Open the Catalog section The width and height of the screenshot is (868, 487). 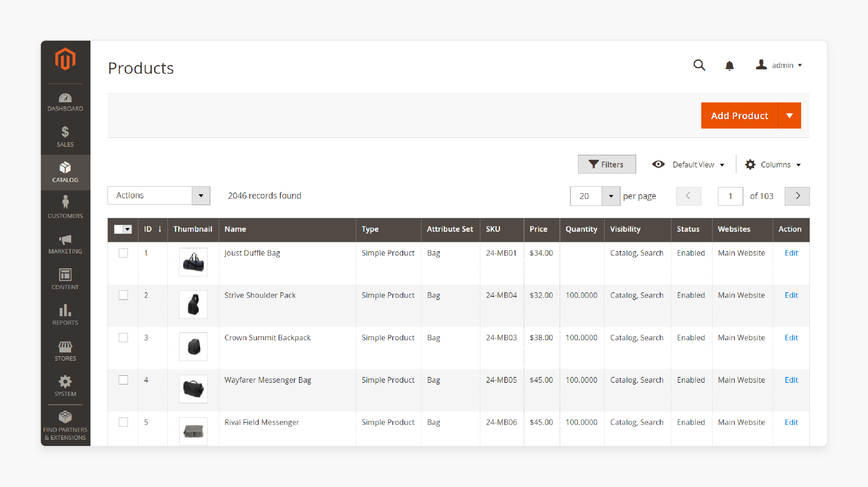tap(64, 172)
